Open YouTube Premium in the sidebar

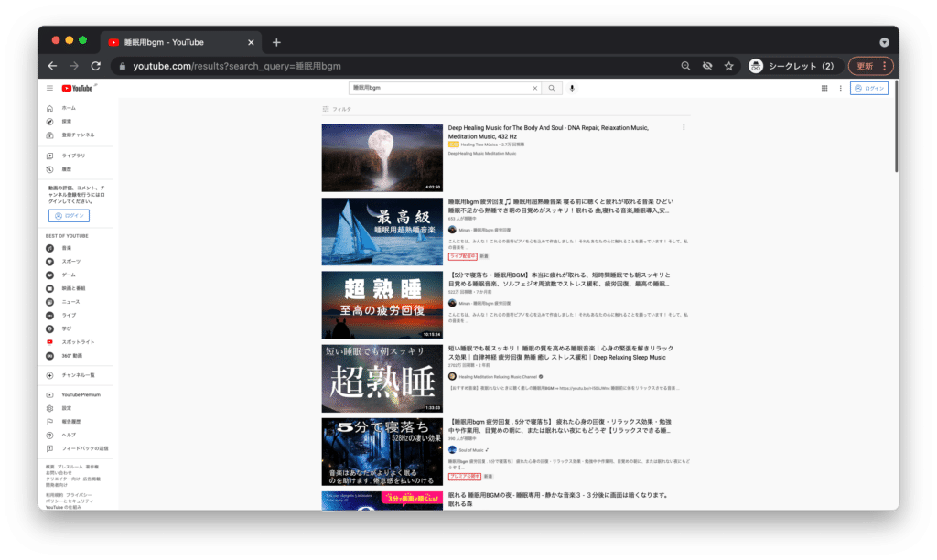pyautogui.click(x=81, y=395)
